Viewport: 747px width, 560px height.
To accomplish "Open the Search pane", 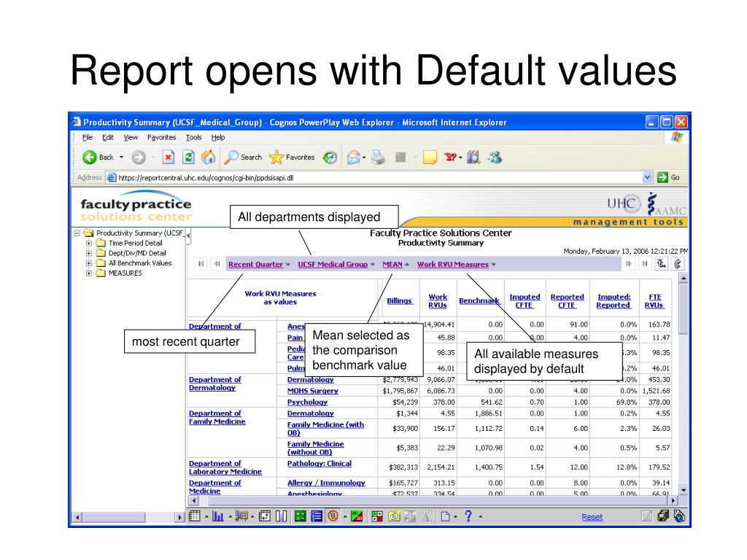I will [x=244, y=157].
